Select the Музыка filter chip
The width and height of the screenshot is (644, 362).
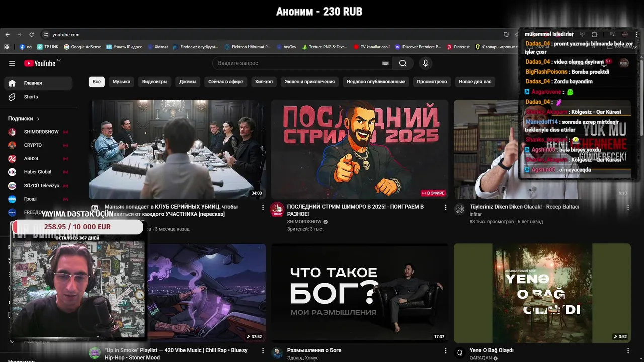coord(121,82)
